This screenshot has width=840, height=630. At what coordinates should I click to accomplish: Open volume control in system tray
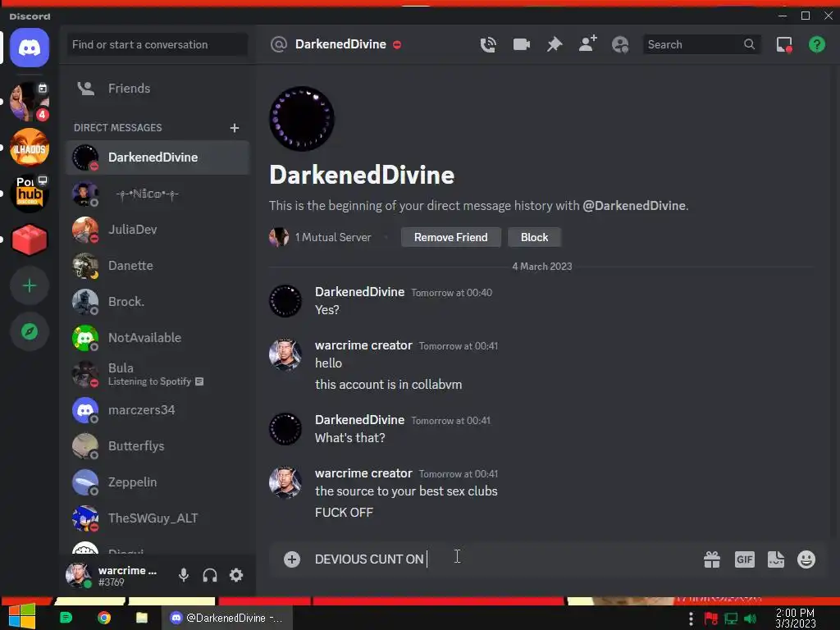click(750, 619)
